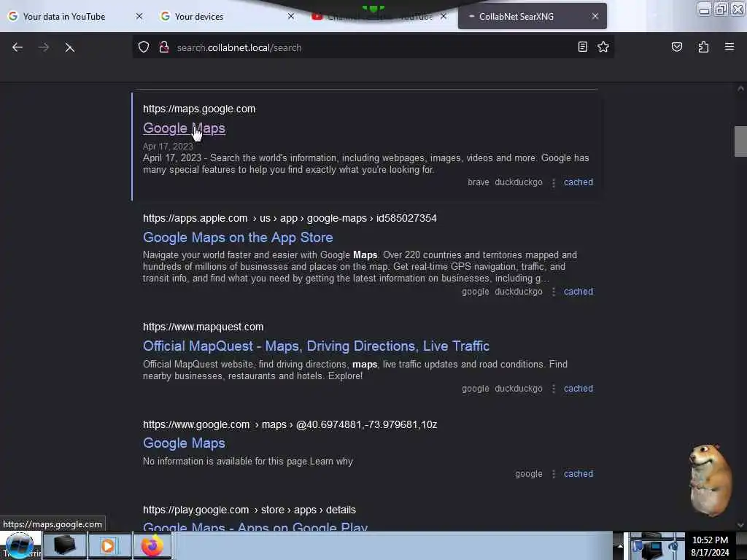Open the Pocket save icon

[x=677, y=47]
